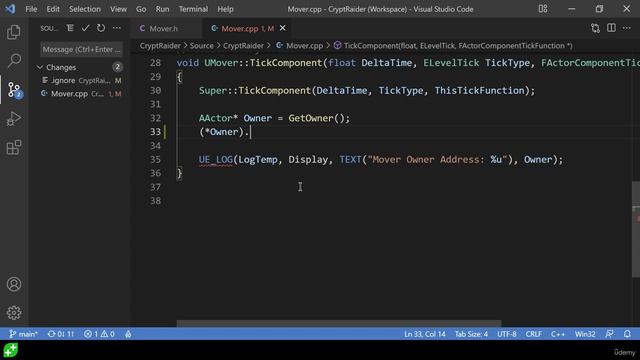Click Super::TickComponent on line 30
The image size is (640, 360).
(x=255, y=91)
